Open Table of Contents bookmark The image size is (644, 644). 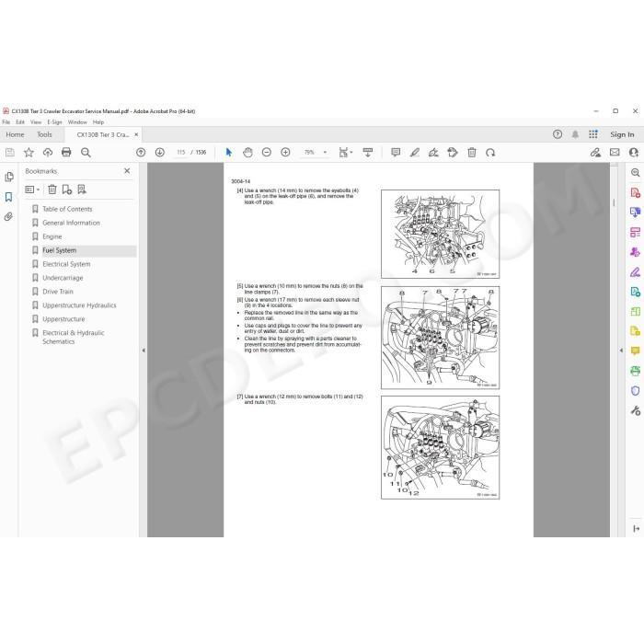coord(67,209)
